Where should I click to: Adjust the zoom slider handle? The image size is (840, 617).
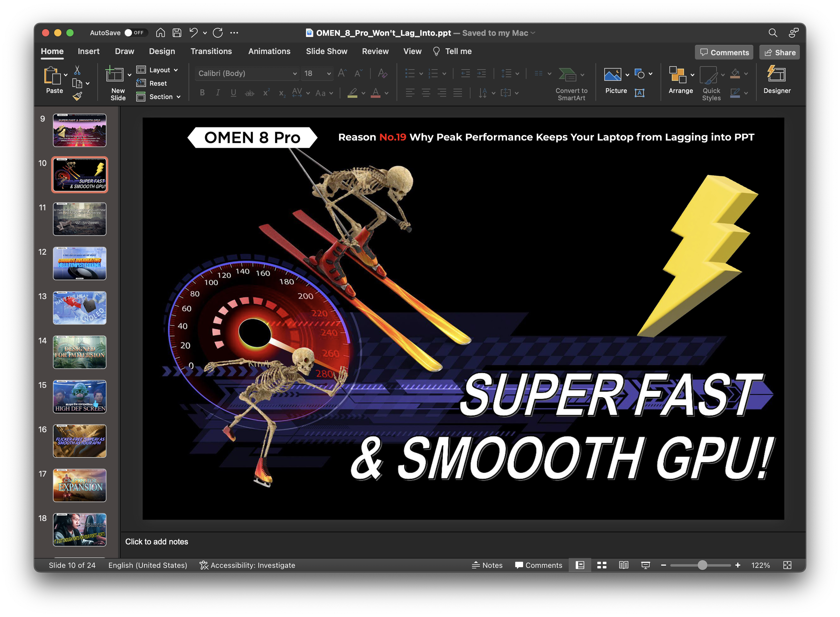point(702,565)
